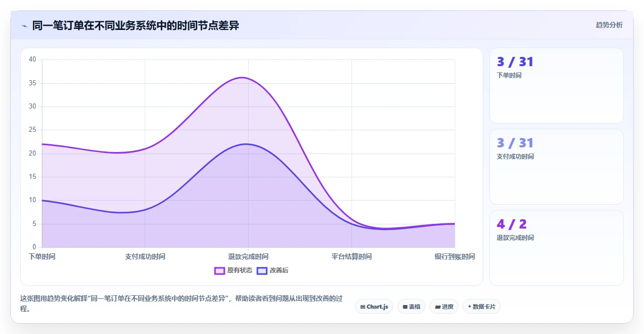Toggle the 改善后 legend item
Viewport: 644px width, 334px height.
[x=272, y=270]
